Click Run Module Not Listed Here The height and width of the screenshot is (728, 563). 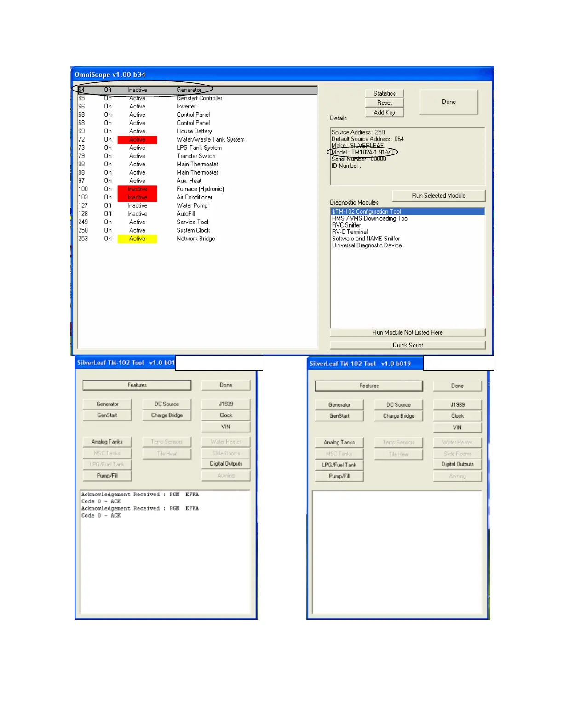point(408,332)
